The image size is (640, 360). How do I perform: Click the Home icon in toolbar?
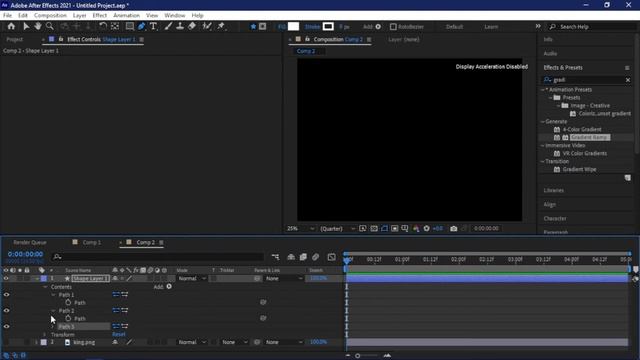11,27
